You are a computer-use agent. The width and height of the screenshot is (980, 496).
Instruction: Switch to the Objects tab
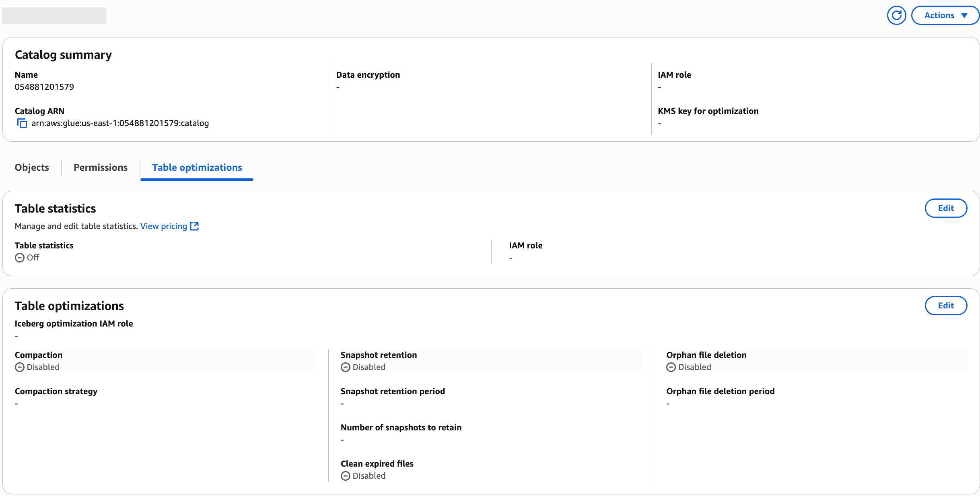coord(31,167)
